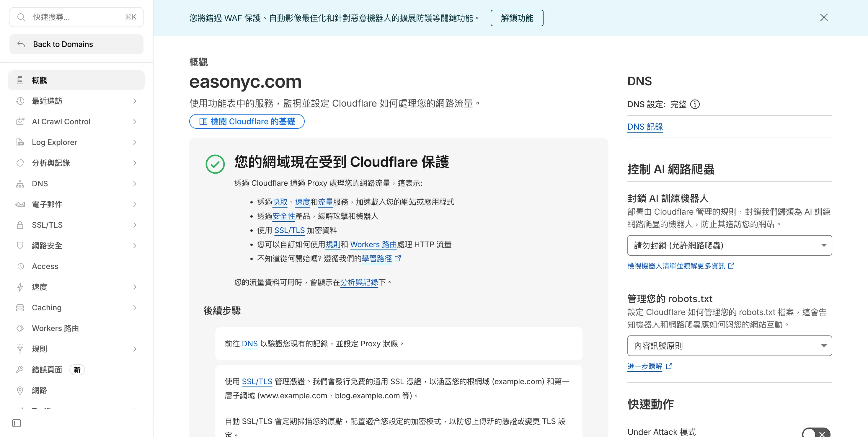Click the DNS settings info icon

click(x=695, y=105)
